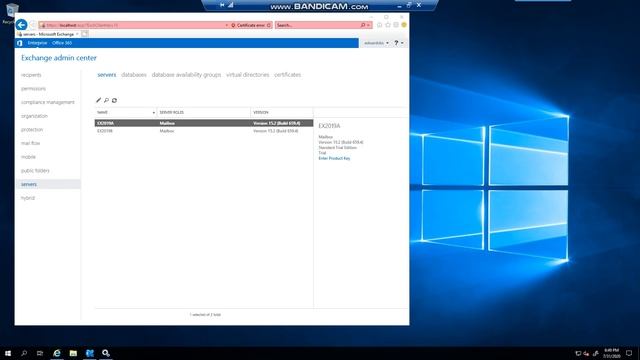Open recipients in left navigation

[x=31, y=75]
